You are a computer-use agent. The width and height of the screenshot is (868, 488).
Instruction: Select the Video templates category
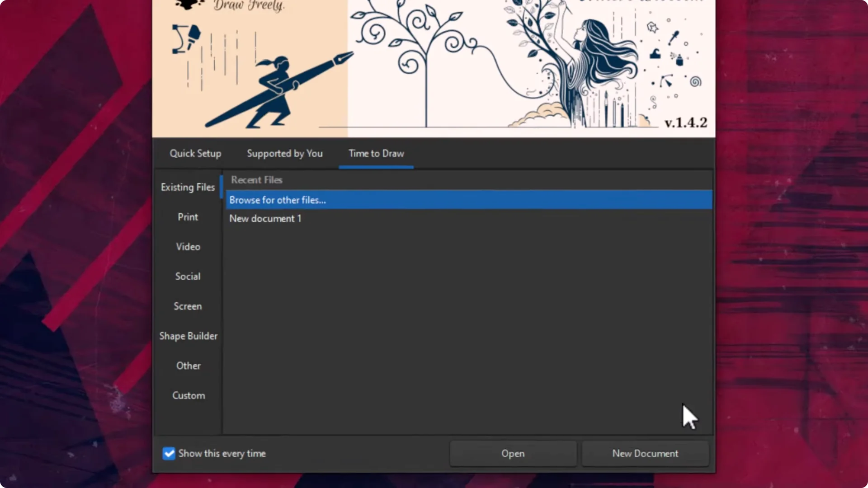pyautogui.click(x=188, y=246)
